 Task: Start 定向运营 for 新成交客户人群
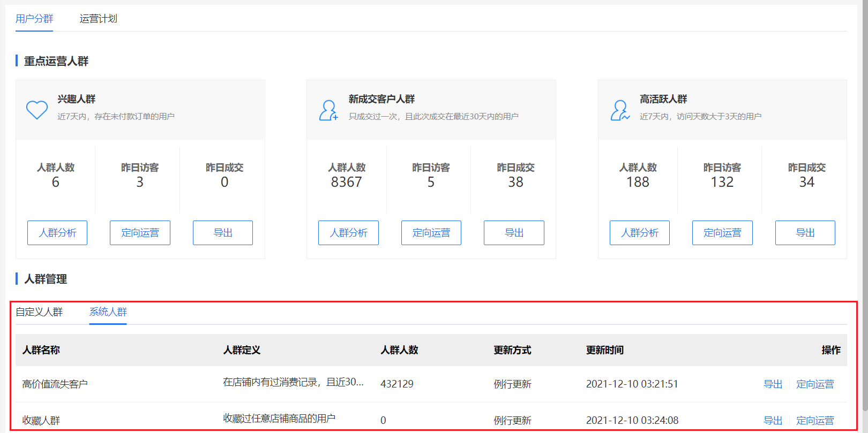pos(431,233)
